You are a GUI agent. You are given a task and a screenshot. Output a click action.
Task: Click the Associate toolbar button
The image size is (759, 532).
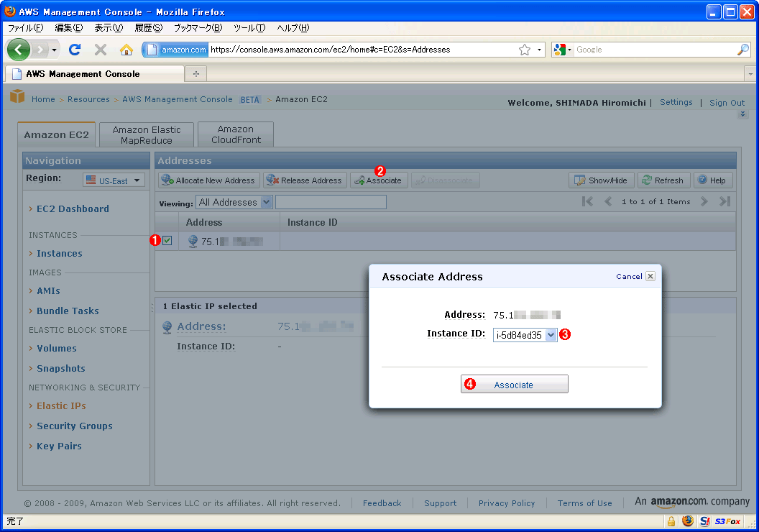(379, 180)
